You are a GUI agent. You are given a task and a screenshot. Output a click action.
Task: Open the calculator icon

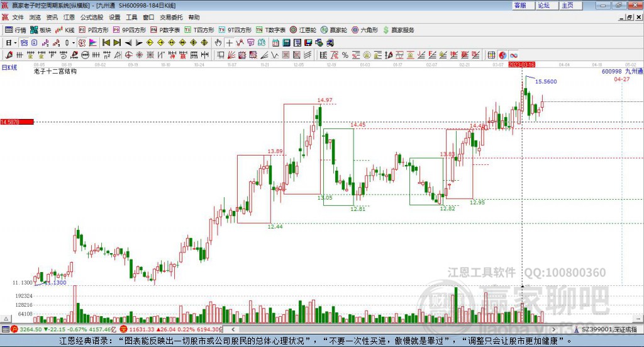(x=287, y=42)
